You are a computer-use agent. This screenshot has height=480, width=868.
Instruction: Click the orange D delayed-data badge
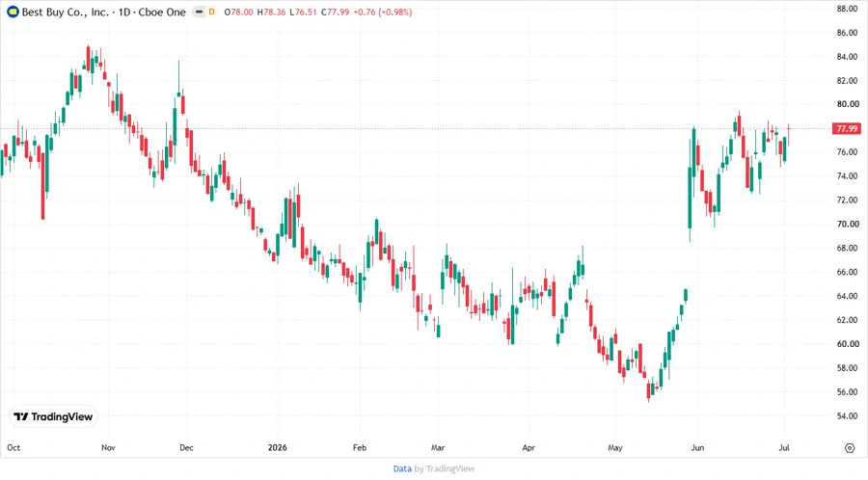coord(211,12)
